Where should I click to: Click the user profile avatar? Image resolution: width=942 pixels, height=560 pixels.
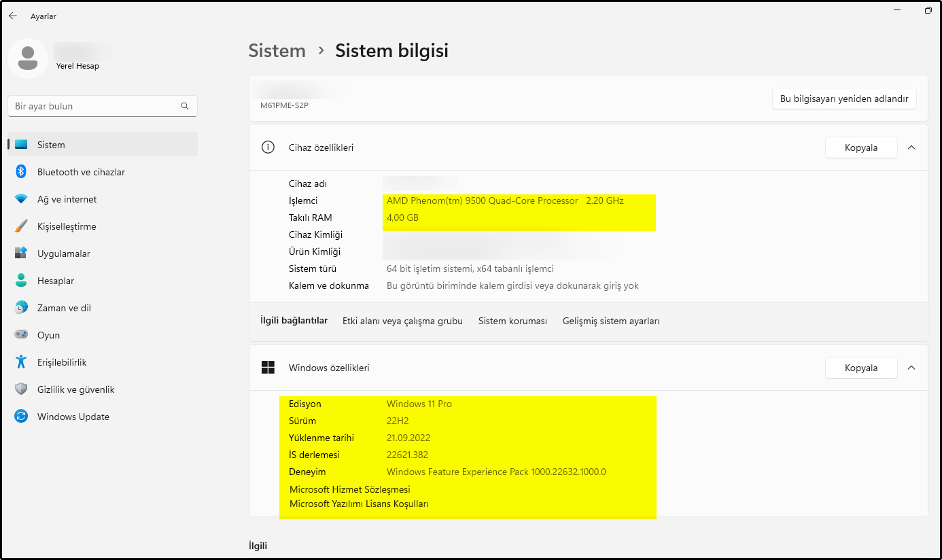28,58
